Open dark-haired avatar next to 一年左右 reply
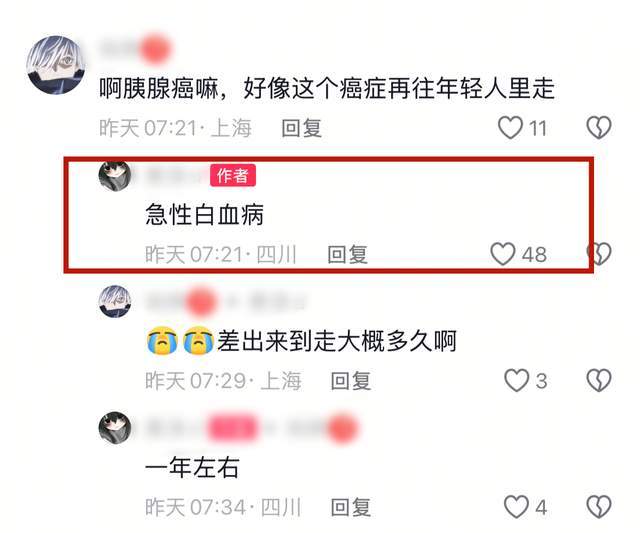 [115, 428]
